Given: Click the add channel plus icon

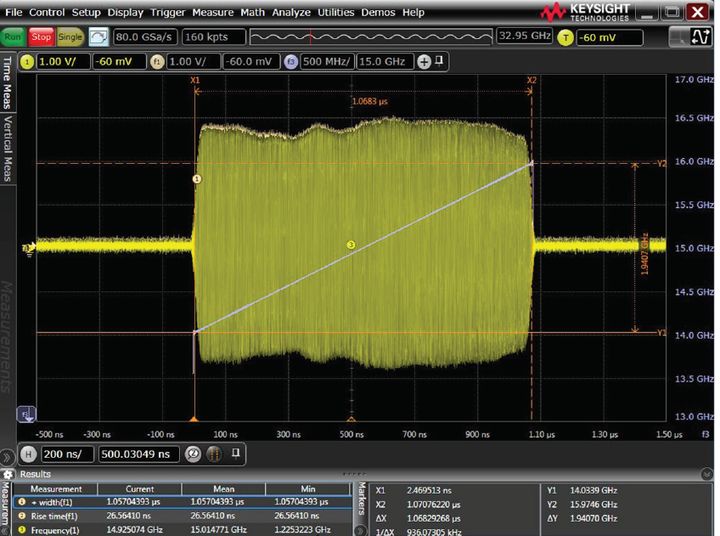Looking at the screenshot, I should [424, 61].
